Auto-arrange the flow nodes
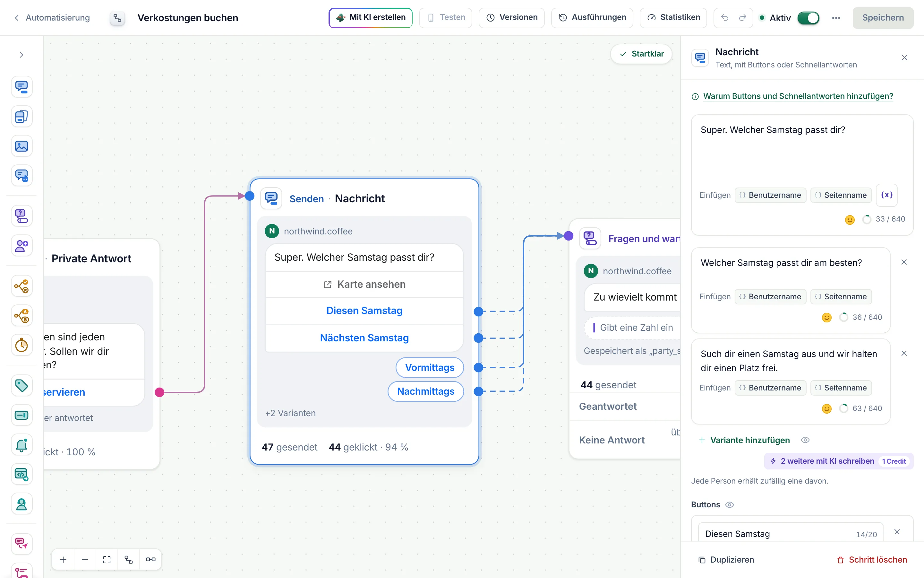 click(129, 560)
